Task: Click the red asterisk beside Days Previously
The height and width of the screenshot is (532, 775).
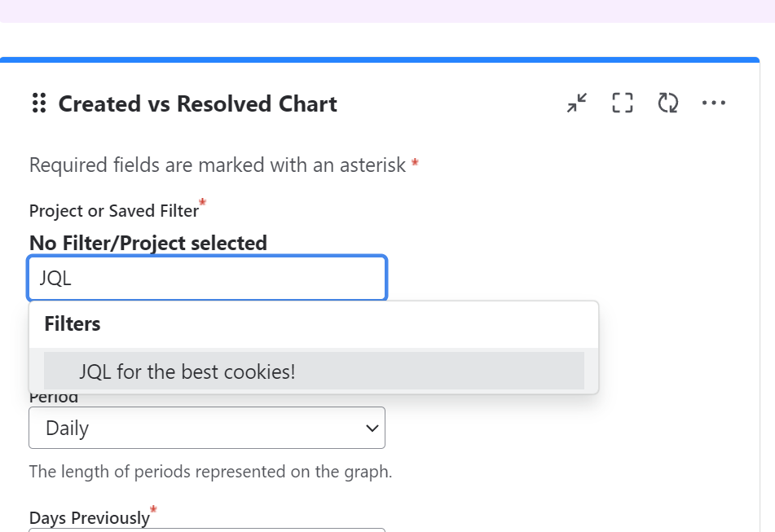Action: coord(153,510)
